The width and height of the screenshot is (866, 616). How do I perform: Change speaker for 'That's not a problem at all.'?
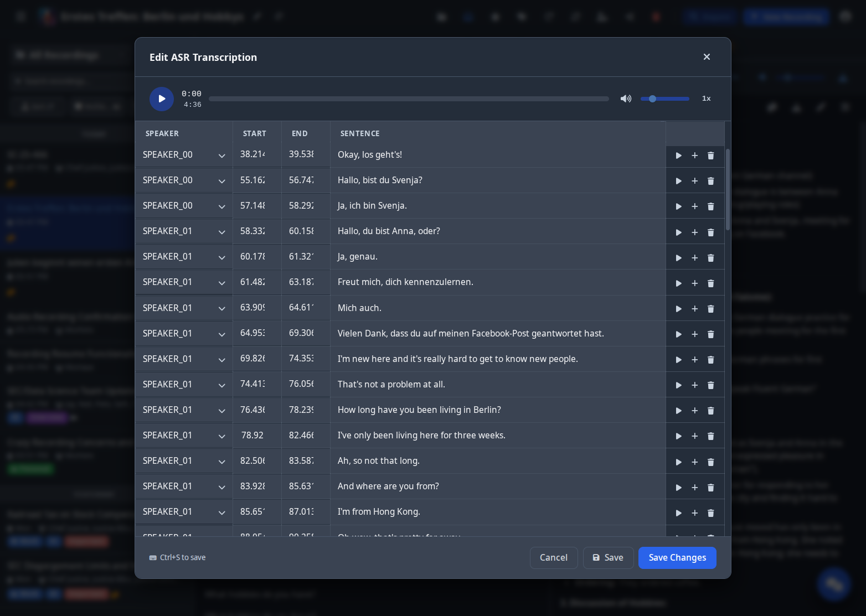[184, 385]
